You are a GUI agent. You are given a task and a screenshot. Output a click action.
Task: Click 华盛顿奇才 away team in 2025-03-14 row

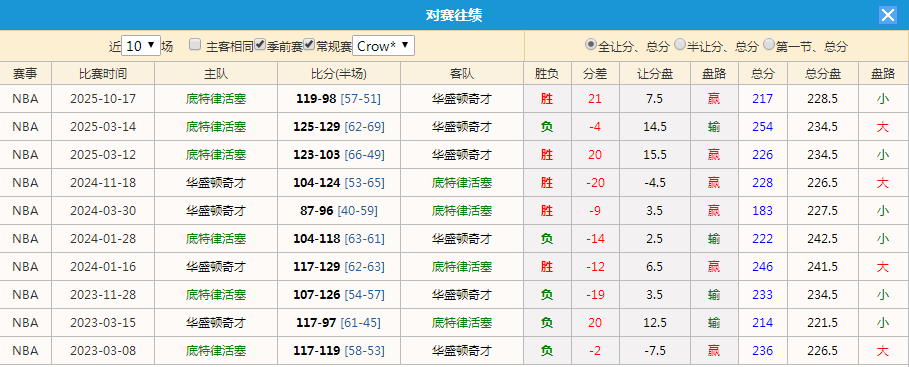click(461, 127)
